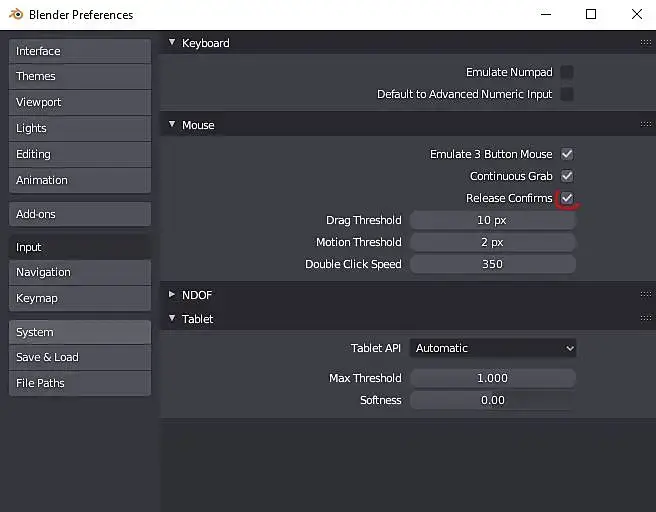
Task: Click the Keyboard panel drag-handle dots
Action: coord(645,43)
